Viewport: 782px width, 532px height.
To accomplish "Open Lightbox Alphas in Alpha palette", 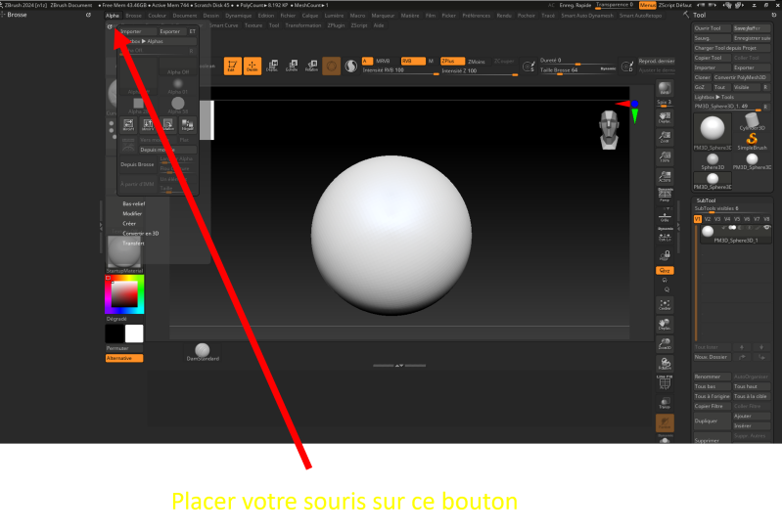I will pyautogui.click(x=158, y=41).
